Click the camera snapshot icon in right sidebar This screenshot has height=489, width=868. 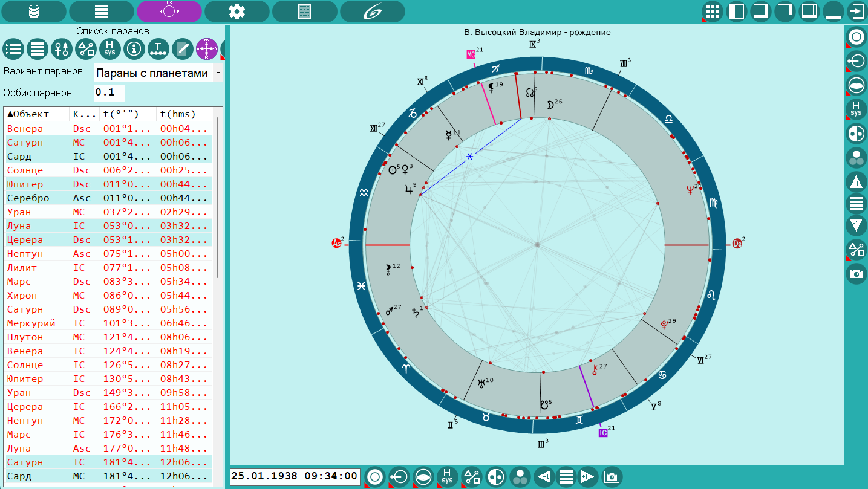tap(856, 274)
